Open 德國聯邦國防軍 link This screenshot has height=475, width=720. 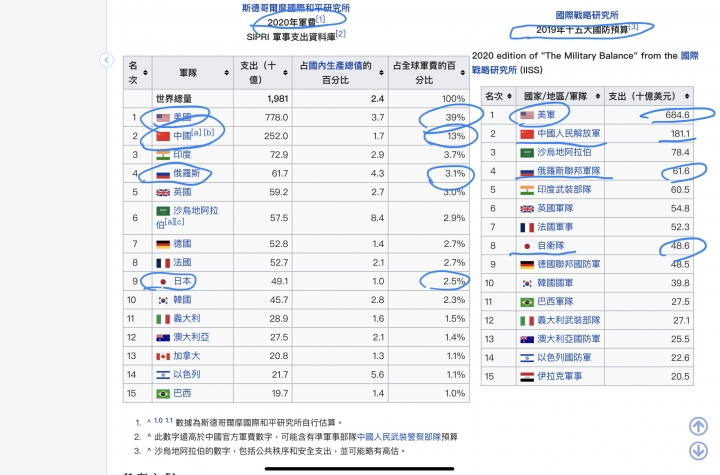tap(568, 264)
